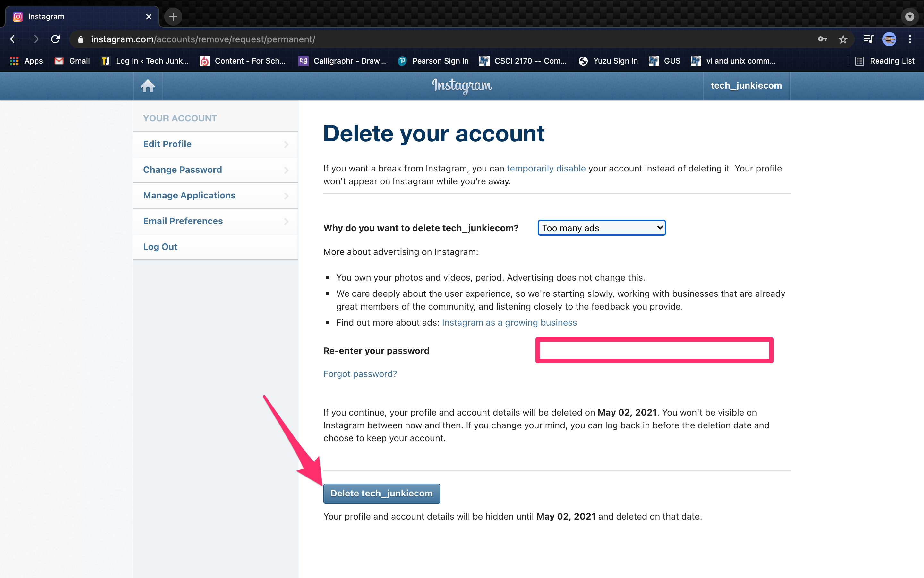The width and height of the screenshot is (924, 578).
Task: Open the Apps bookmark
Action: [26, 61]
